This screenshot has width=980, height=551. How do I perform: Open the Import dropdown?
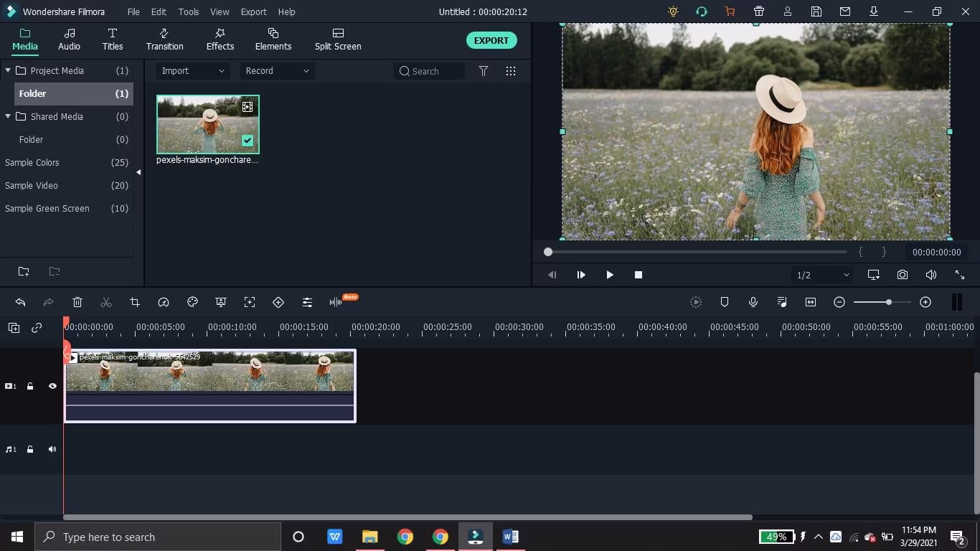coord(193,71)
